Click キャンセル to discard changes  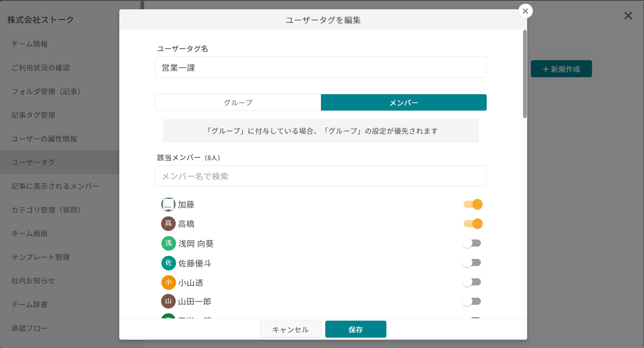pos(290,329)
